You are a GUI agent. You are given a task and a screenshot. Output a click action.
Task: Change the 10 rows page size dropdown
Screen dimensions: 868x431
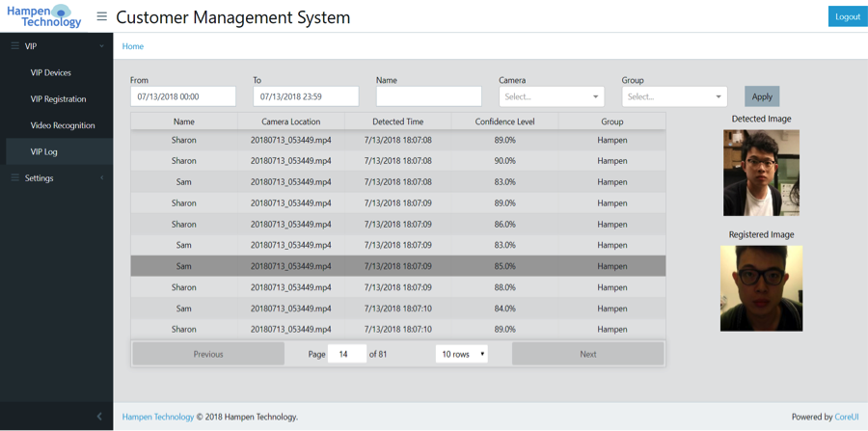461,354
